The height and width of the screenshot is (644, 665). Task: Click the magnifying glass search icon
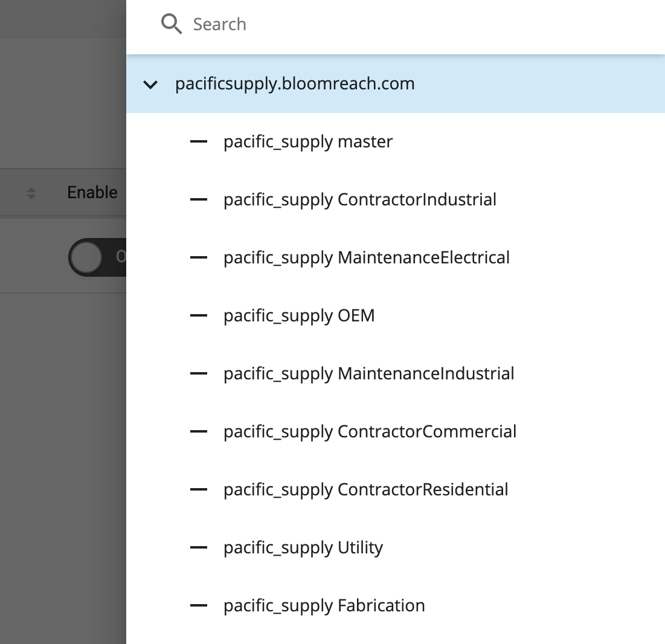[172, 24]
